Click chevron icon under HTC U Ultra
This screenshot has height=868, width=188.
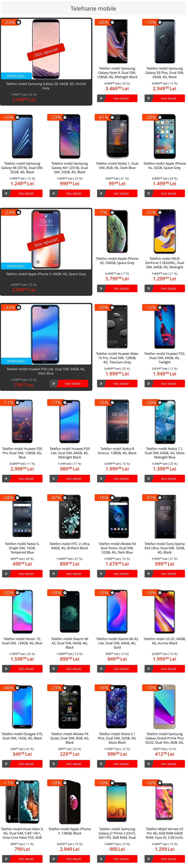point(53,573)
